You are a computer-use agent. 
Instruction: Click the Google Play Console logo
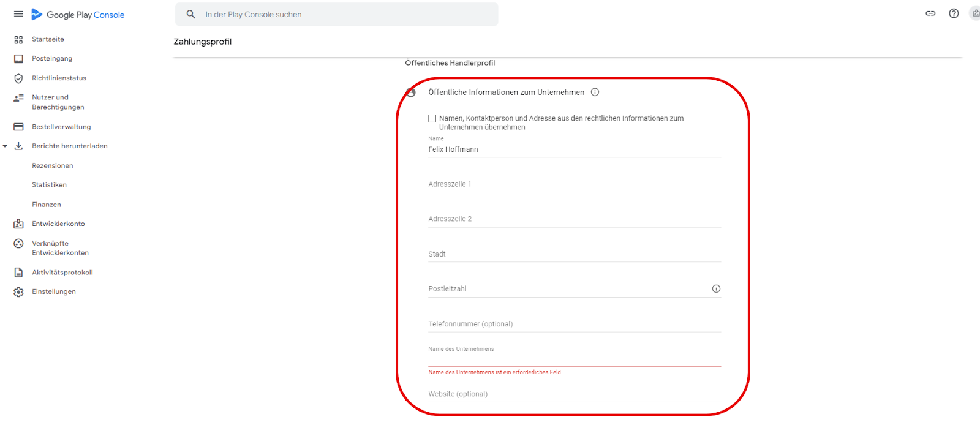[78, 15]
